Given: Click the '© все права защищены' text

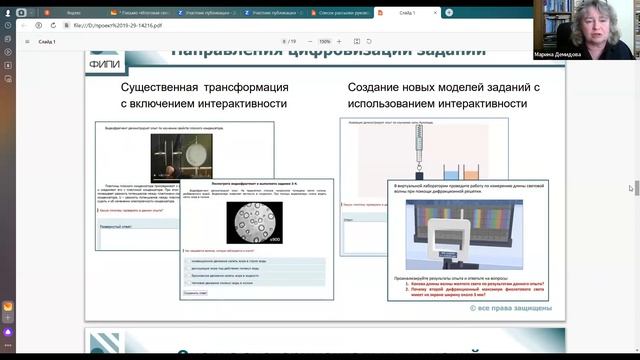Looking at the screenshot, I should 511,308.
